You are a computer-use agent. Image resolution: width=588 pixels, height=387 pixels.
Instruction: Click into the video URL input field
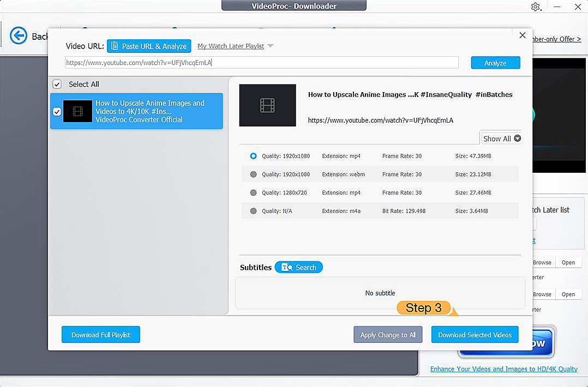click(262, 63)
